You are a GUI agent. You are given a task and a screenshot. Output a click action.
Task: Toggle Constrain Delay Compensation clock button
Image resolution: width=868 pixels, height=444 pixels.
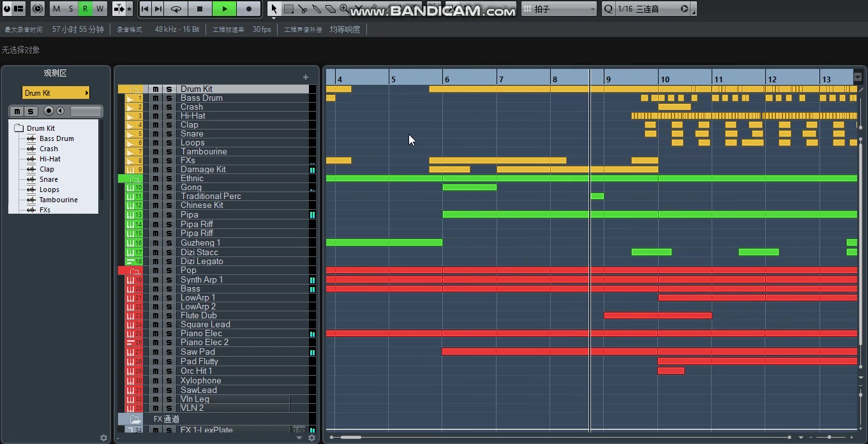(38, 9)
